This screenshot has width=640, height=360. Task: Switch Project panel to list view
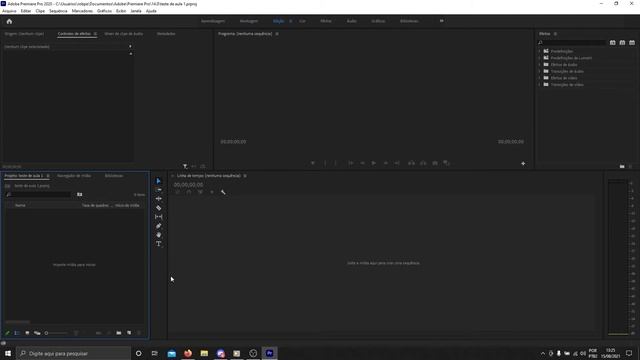pos(17,333)
